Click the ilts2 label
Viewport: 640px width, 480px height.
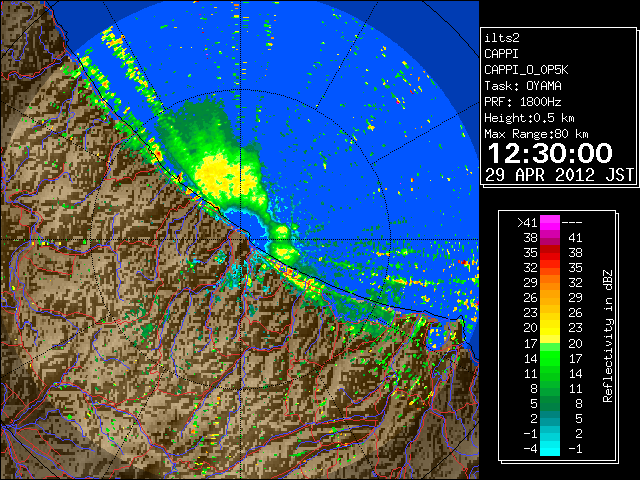502,38
